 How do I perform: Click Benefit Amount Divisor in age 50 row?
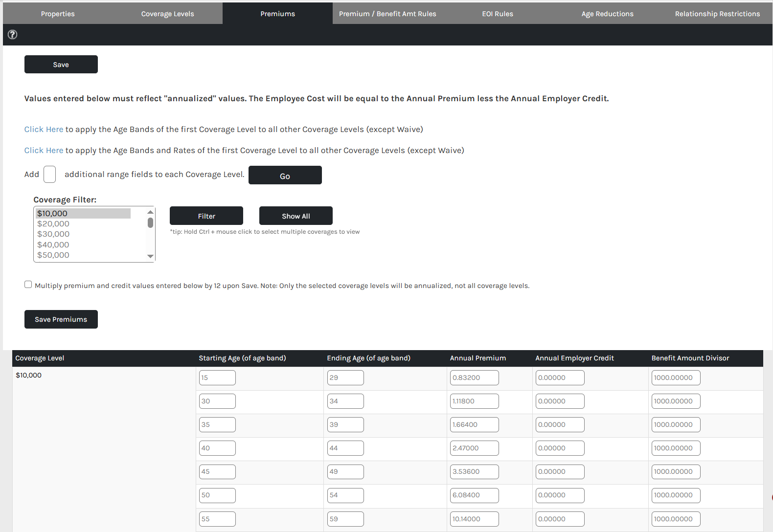(676, 495)
